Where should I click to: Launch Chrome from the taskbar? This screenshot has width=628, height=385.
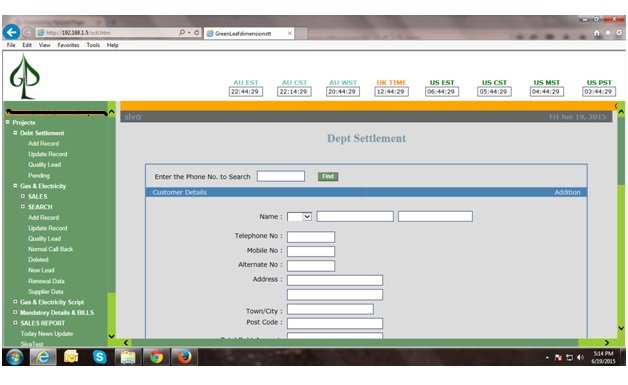[156, 357]
